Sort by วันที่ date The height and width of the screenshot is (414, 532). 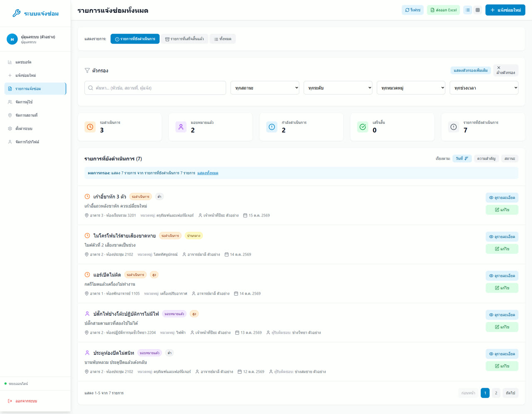(462, 158)
